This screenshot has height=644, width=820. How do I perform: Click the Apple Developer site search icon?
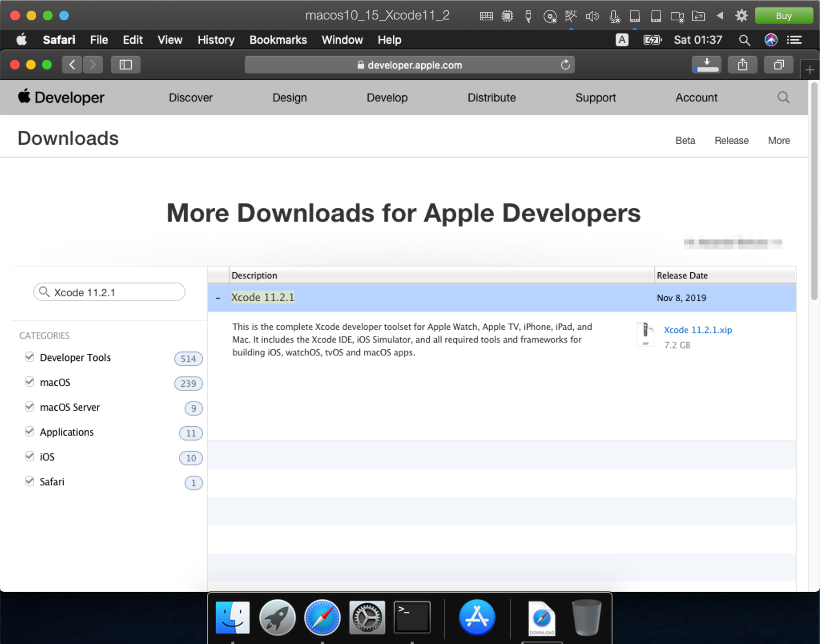[x=783, y=97]
